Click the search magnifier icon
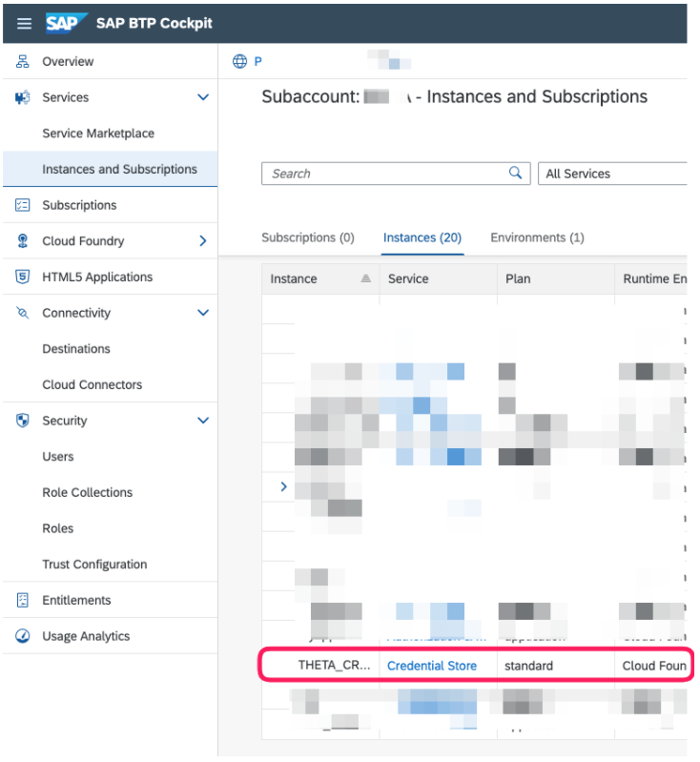Screen dimensions: 700x762 515,173
